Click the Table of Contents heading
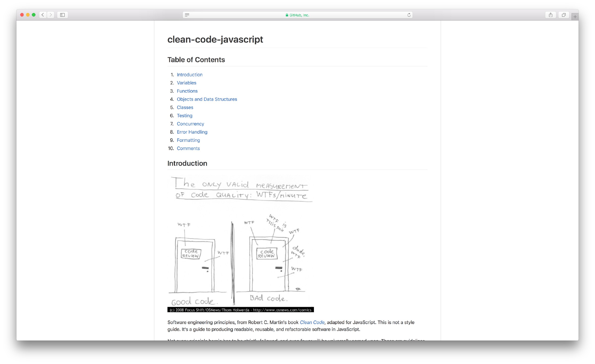This screenshot has height=364, width=595. (196, 60)
